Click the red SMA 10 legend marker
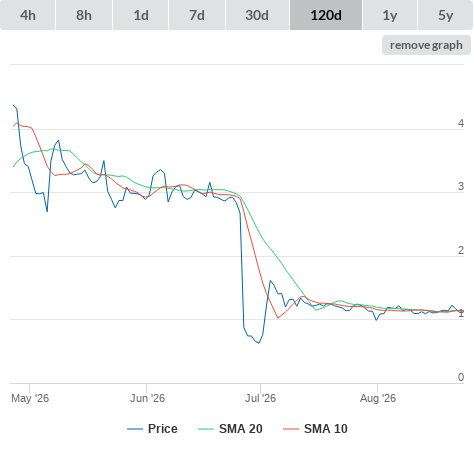474x455 pixels. pos(291,429)
